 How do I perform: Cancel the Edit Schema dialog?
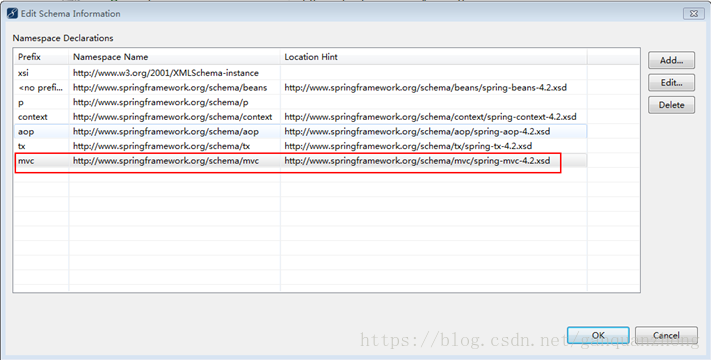click(666, 335)
